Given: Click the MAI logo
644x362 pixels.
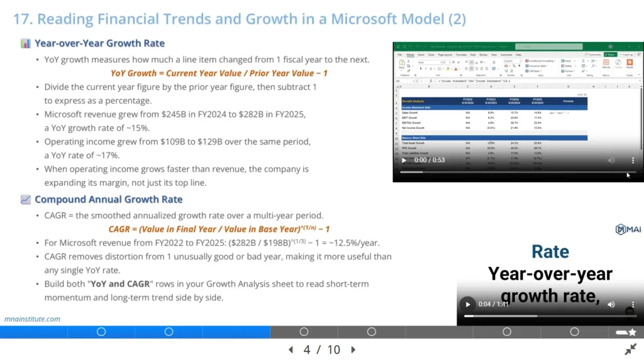Looking at the screenshot, I should [x=628, y=229].
